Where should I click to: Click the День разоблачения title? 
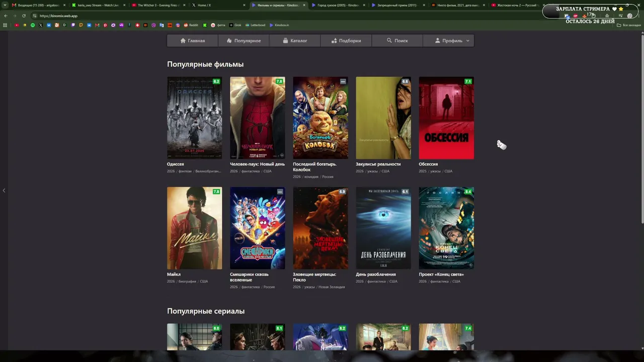tap(376, 275)
